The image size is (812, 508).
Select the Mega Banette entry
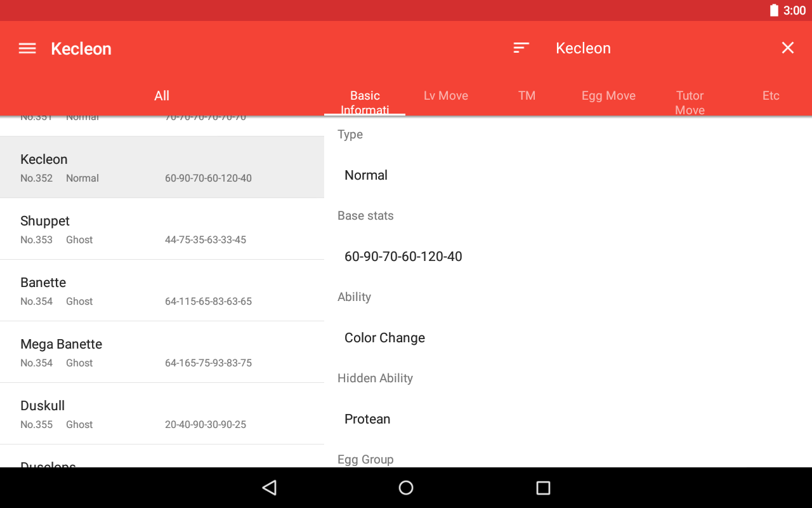162,352
